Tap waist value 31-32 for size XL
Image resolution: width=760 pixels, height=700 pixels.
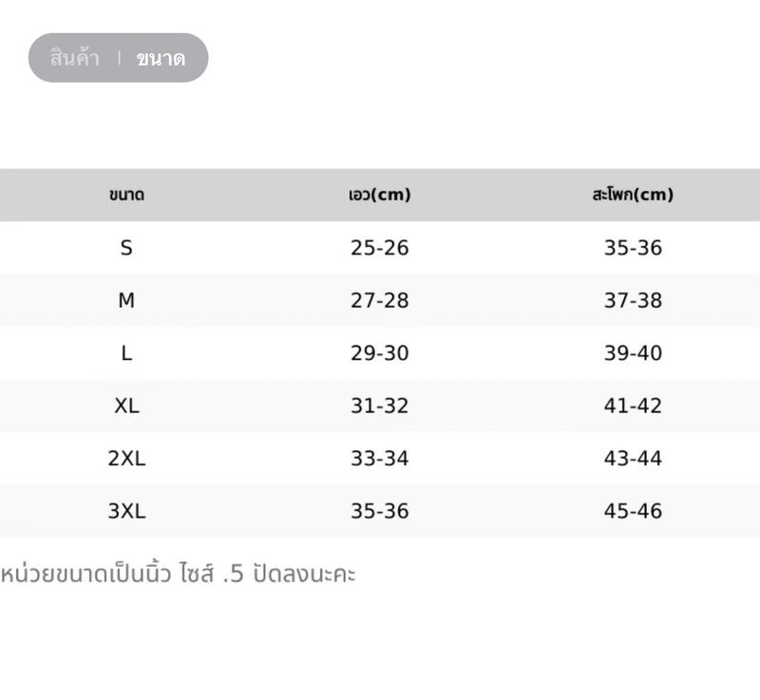tap(379, 407)
